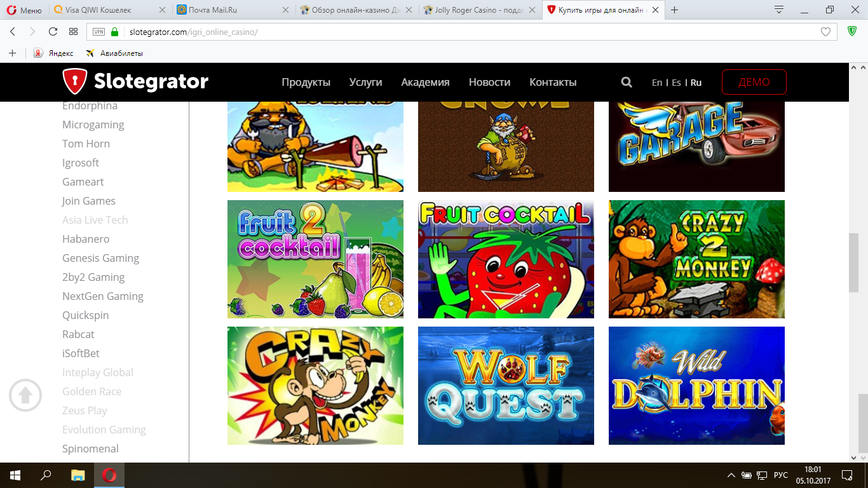Click the VPN badge in address bar

point(99,32)
